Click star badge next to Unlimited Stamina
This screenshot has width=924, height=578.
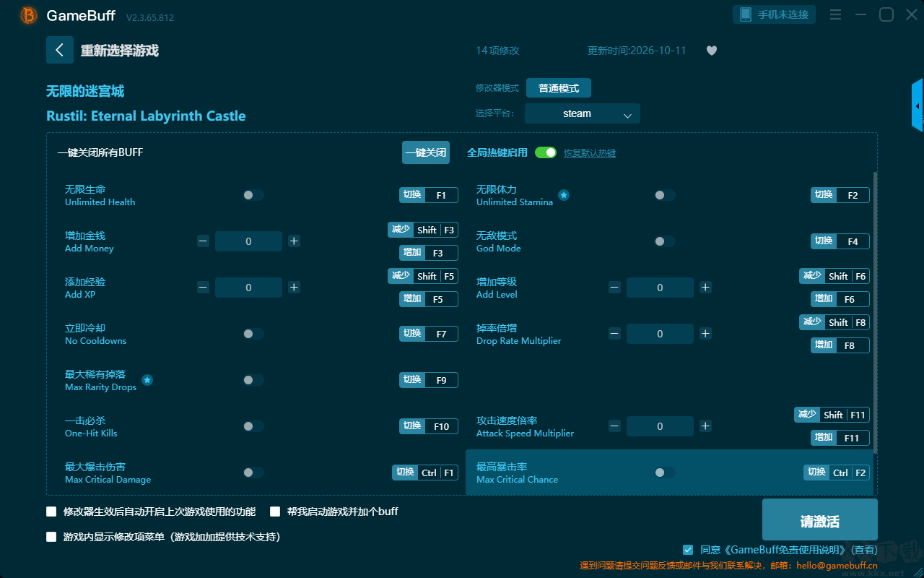[x=564, y=195]
